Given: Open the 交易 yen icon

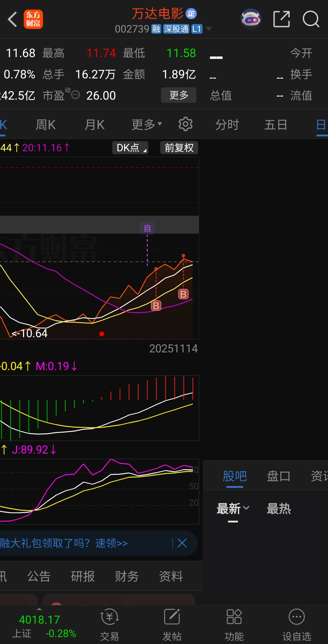Looking at the screenshot, I should [109, 617].
